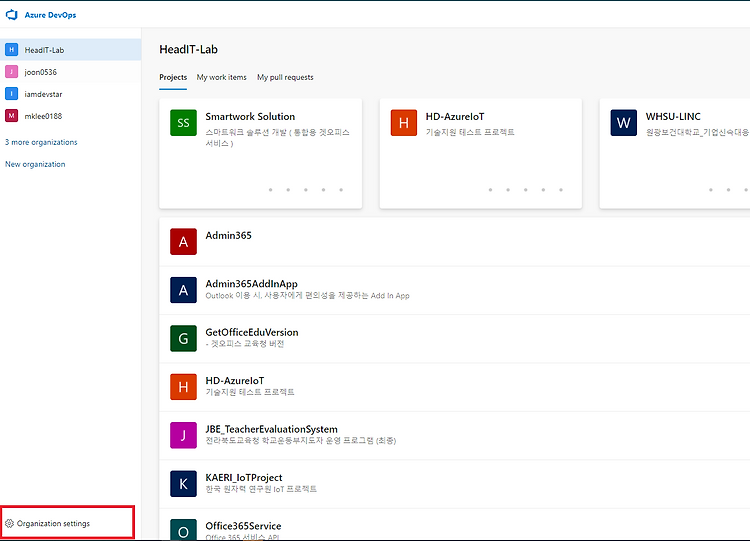The width and height of the screenshot is (750, 541).
Task: Click the navy K project icon
Action: click(x=183, y=484)
